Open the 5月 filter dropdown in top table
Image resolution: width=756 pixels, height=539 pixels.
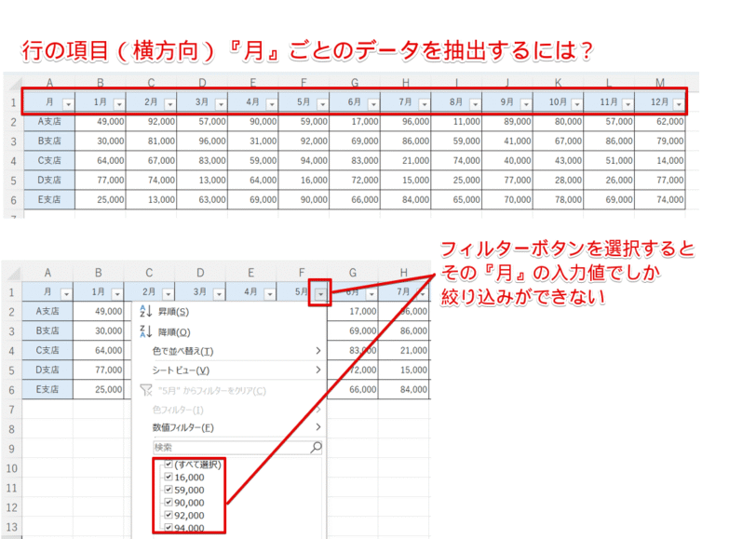pos(322,104)
